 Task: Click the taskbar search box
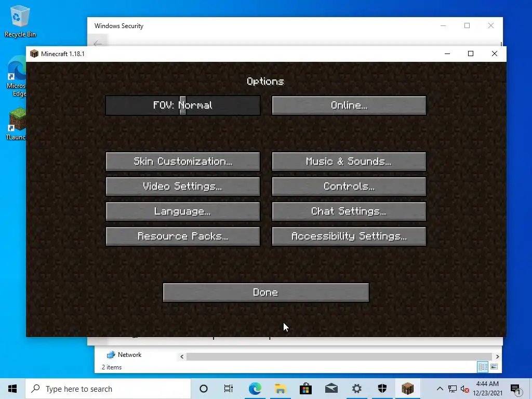[x=108, y=389]
